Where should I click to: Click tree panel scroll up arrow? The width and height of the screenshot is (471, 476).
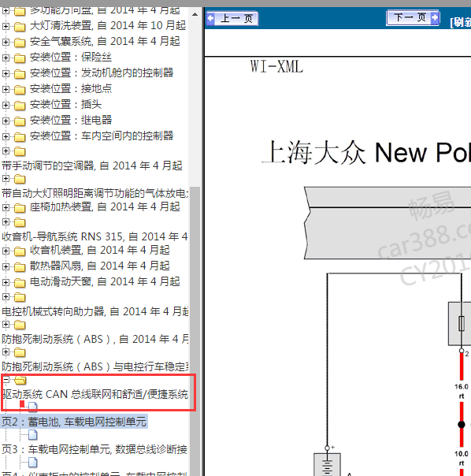195,14
